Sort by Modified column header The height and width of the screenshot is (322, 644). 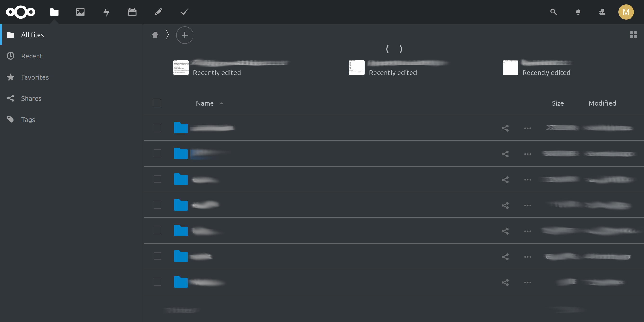(602, 103)
